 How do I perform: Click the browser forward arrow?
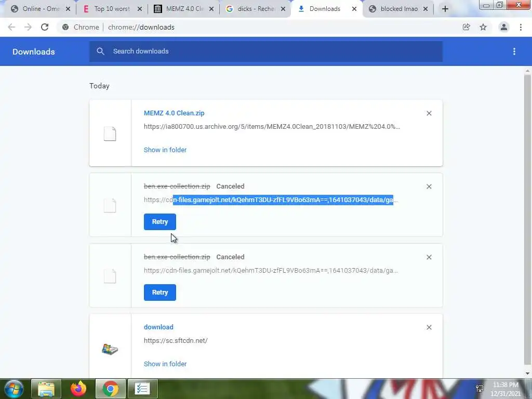click(x=28, y=27)
